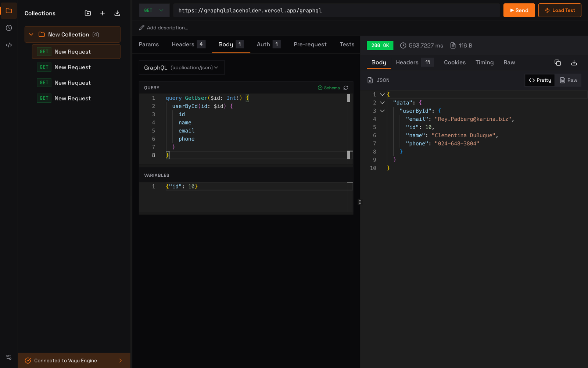The image size is (588, 368).
Task: Click the VARIABLES section header
Action: pos(157,176)
